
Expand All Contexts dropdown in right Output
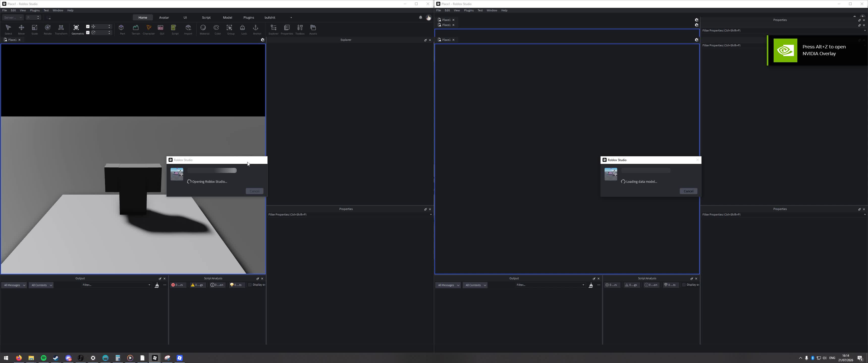click(475, 285)
